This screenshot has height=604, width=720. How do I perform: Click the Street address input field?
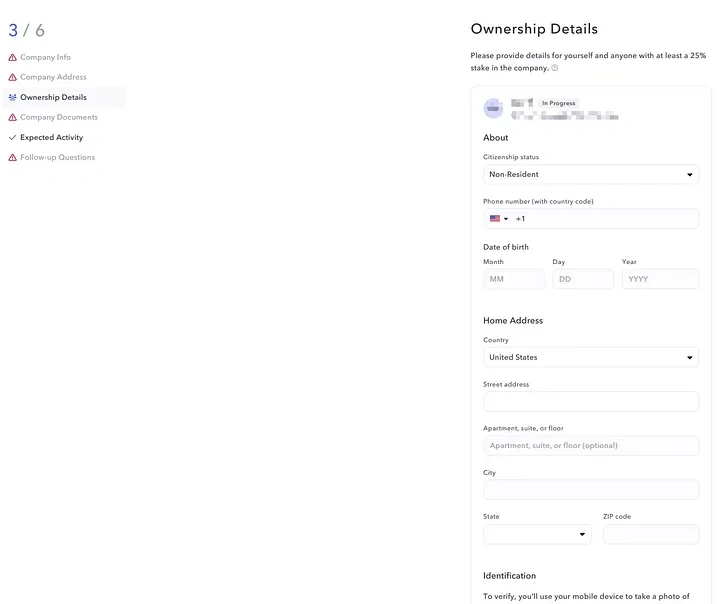tap(590, 402)
